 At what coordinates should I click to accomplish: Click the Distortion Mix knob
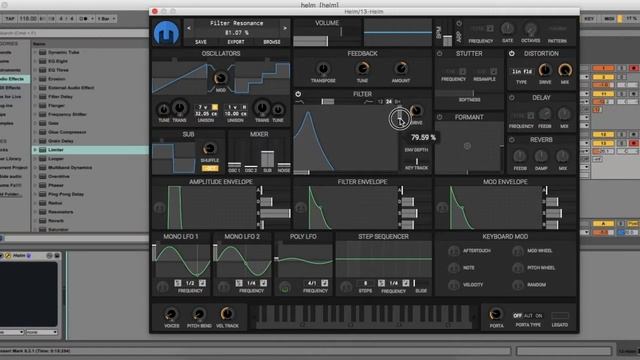[565, 70]
